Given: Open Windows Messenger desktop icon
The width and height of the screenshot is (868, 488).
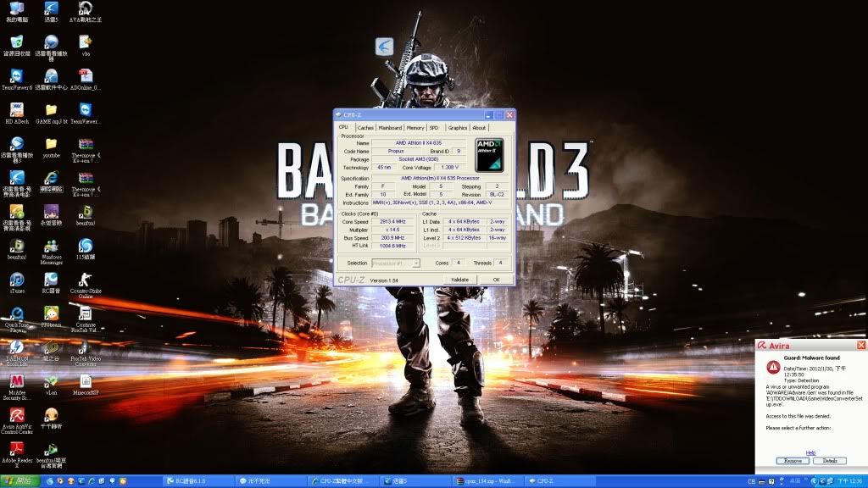Looking at the screenshot, I should click(x=51, y=251).
